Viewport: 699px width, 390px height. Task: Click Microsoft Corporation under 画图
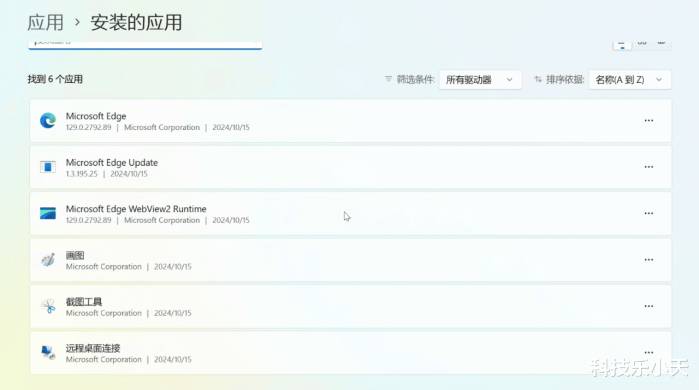103,267
